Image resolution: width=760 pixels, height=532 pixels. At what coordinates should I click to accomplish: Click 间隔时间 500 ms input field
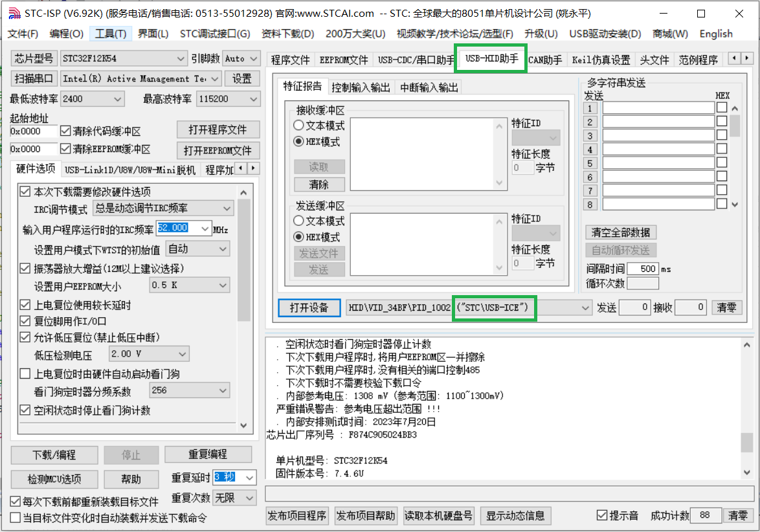643,269
